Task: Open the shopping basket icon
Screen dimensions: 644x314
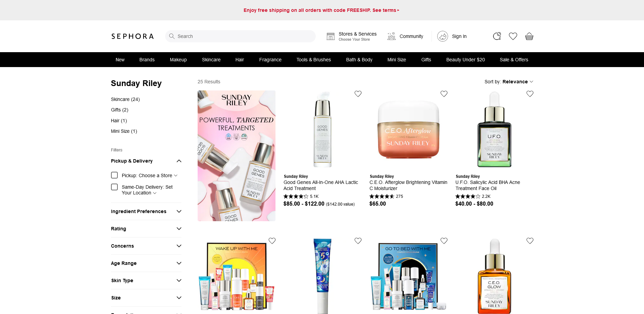Action: point(529,36)
